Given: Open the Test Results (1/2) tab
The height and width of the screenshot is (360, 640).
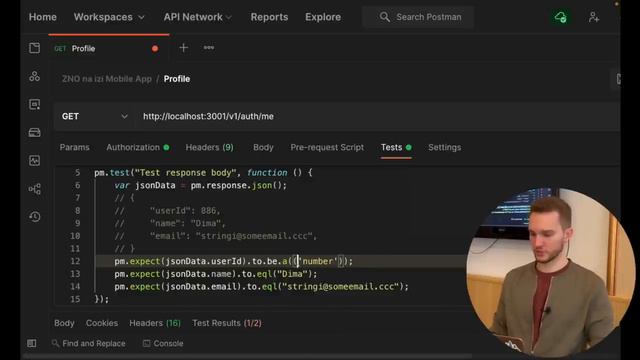Looking at the screenshot, I should pos(227,323).
